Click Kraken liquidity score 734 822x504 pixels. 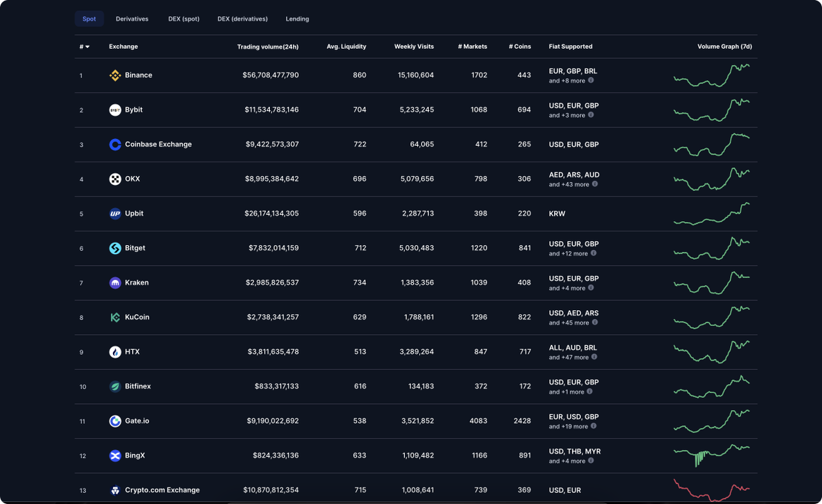tap(360, 283)
